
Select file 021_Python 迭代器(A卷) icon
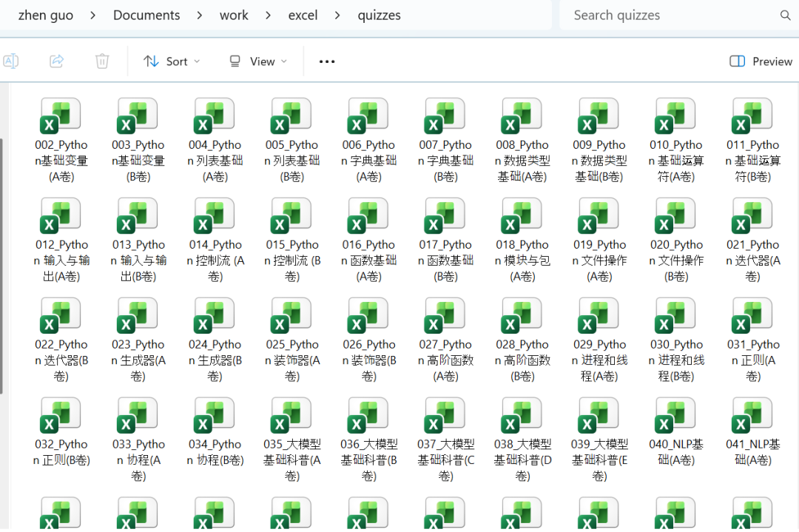point(753,217)
